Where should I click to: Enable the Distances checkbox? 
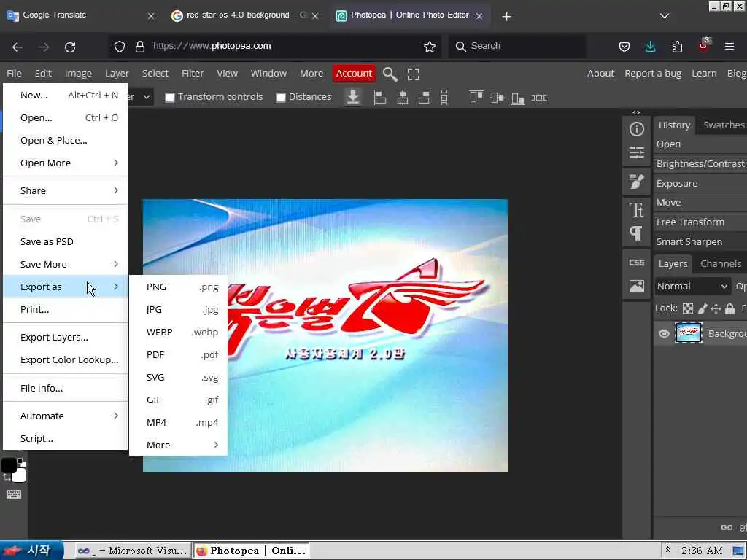coord(281,97)
